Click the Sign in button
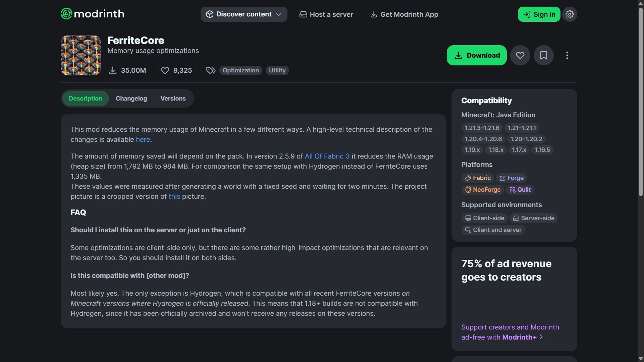Screen dimensions: 644x362 coord(539,14)
